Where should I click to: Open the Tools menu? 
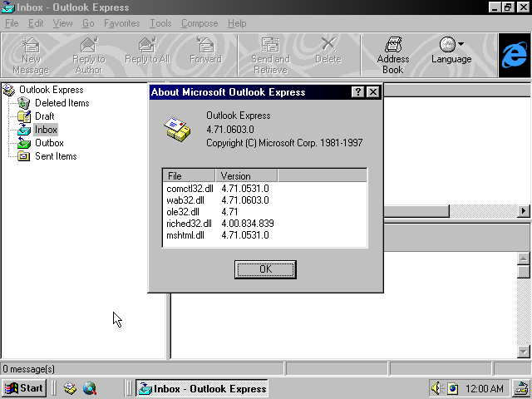coord(160,23)
